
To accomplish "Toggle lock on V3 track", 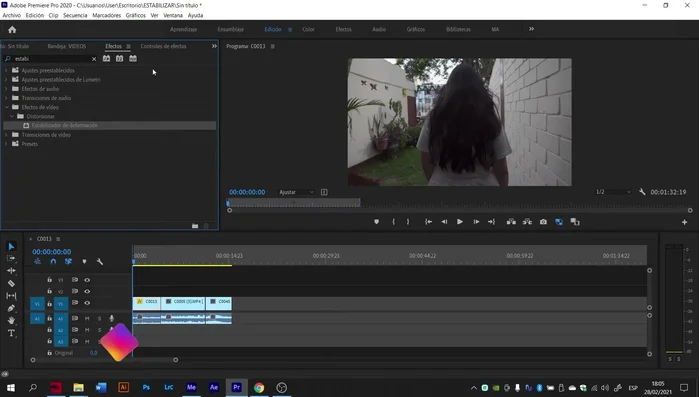I will coord(49,280).
